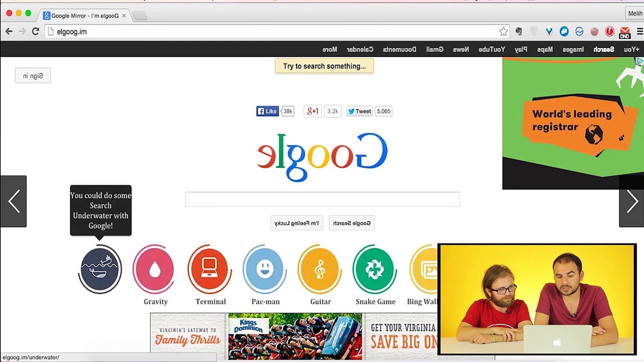Switch to Google Mirror browser tab
The width and height of the screenshot is (644, 362).
point(85,16)
